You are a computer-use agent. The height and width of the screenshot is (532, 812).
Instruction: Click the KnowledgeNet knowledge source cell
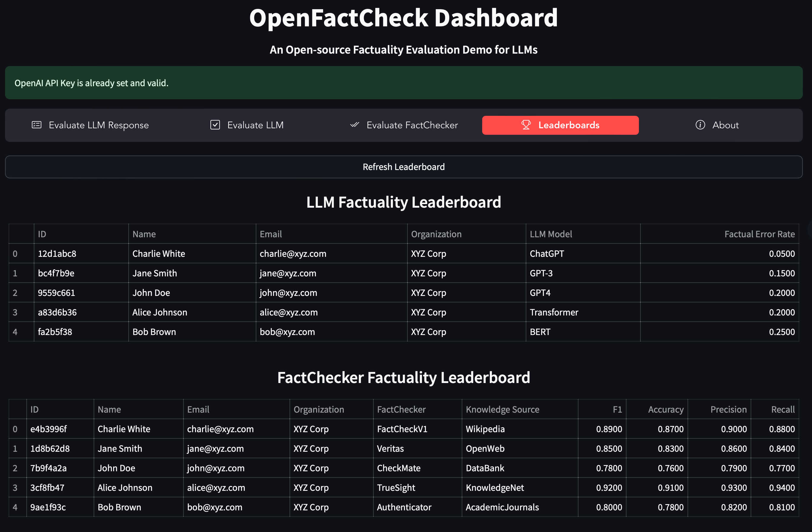(520, 487)
